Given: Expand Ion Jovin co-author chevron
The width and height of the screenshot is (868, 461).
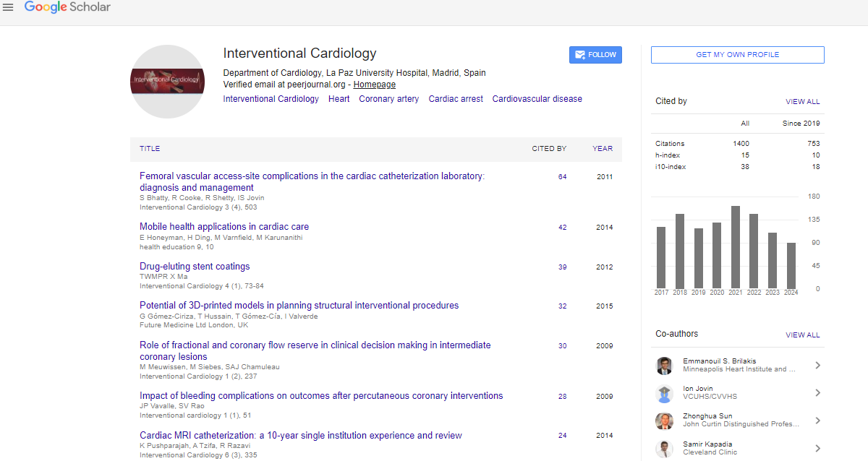Looking at the screenshot, I should [x=817, y=393].
